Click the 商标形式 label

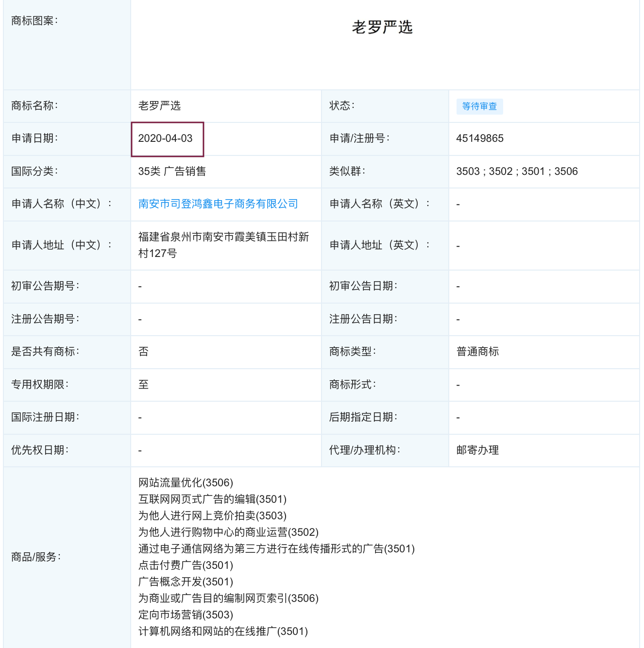tap(353, 385)
